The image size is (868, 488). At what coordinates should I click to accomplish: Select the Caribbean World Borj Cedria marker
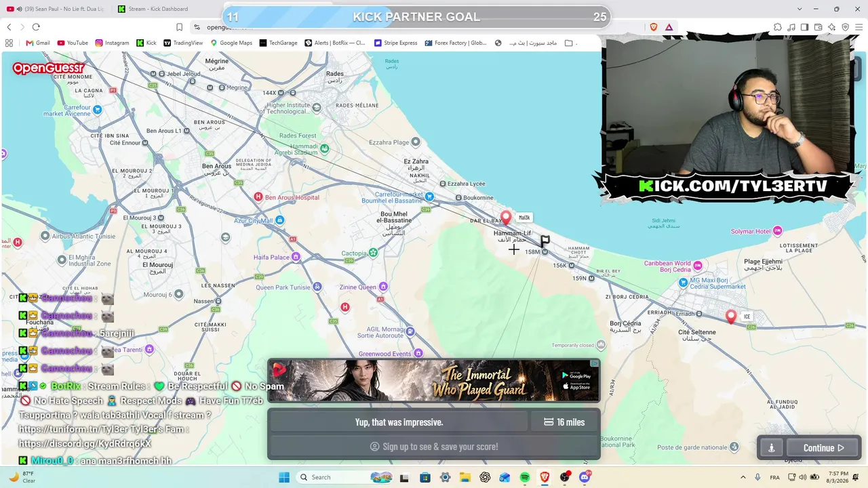[x=698, y=265]
